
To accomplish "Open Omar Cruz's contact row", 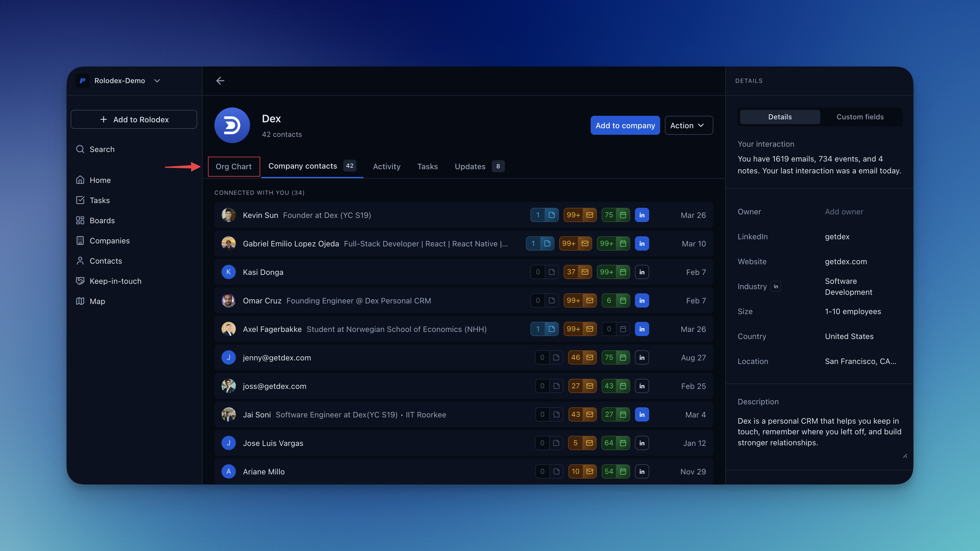I will coord(464,301).
